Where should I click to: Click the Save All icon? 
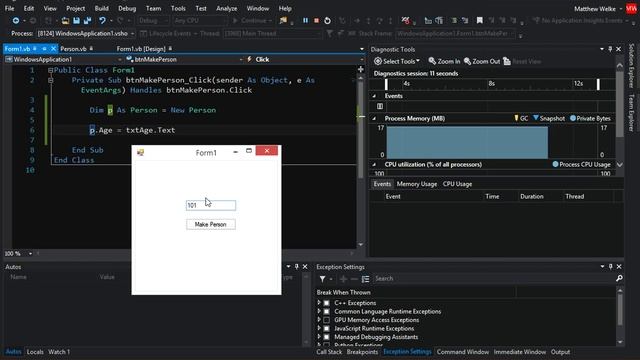87,20
